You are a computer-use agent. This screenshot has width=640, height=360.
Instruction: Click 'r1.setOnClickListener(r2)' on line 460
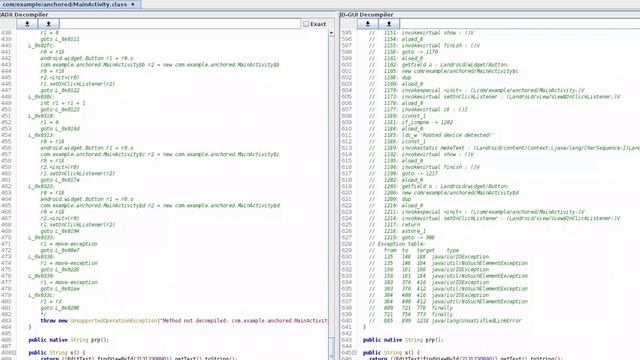[x=78, y=173]
